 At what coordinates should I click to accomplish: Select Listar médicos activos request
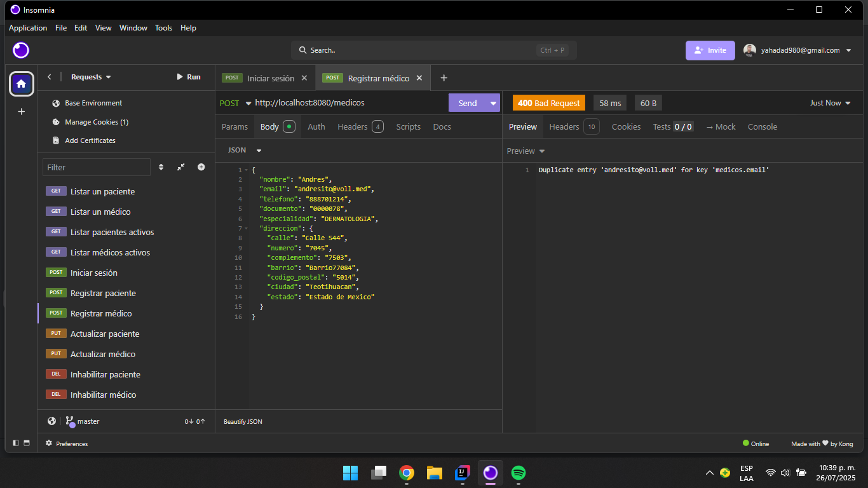click(126, 252)
